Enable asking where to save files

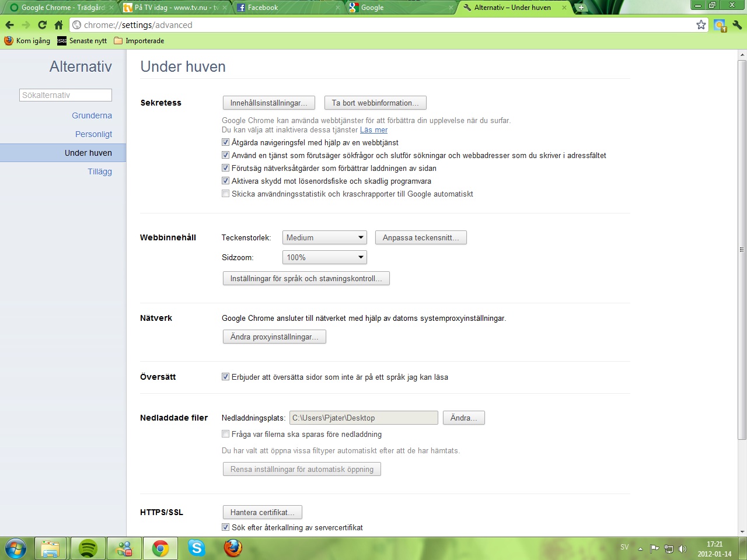(x=225, y=434)
